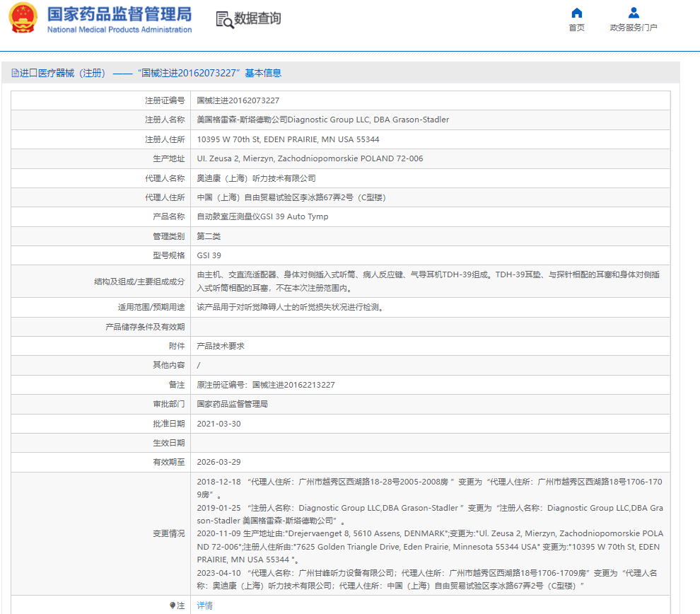This screenshot has width=700, height=614.
Task: Select model value GSI 39
Action: click(x=209, y=255)
